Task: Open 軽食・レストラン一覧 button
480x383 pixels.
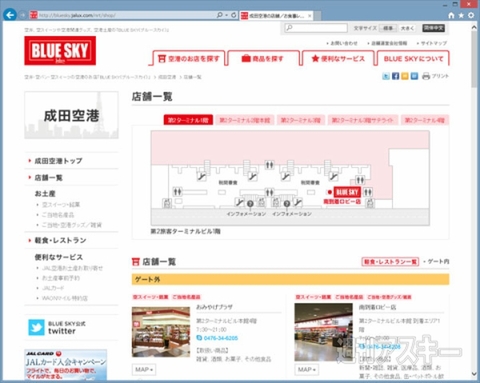Action: pyautogui.click(x=390, y=262)
